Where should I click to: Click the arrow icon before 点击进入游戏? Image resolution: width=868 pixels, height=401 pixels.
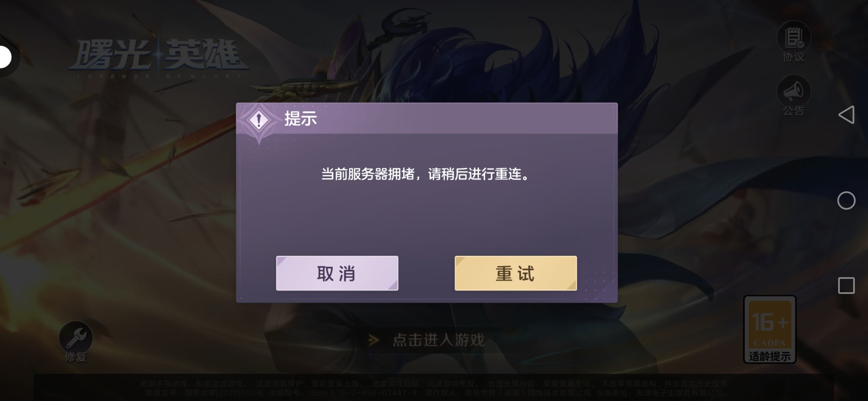(374, 340)
